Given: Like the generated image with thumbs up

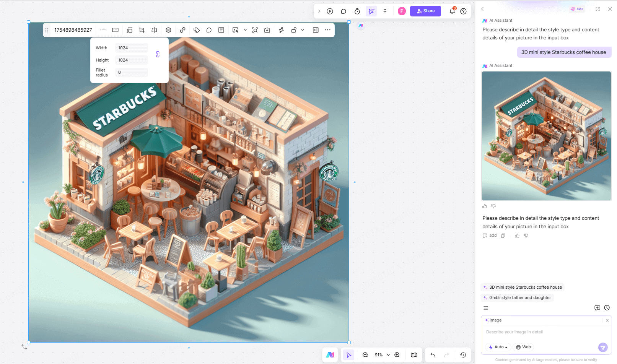Looking at the screenshot, I should click(x=485, y=206).
